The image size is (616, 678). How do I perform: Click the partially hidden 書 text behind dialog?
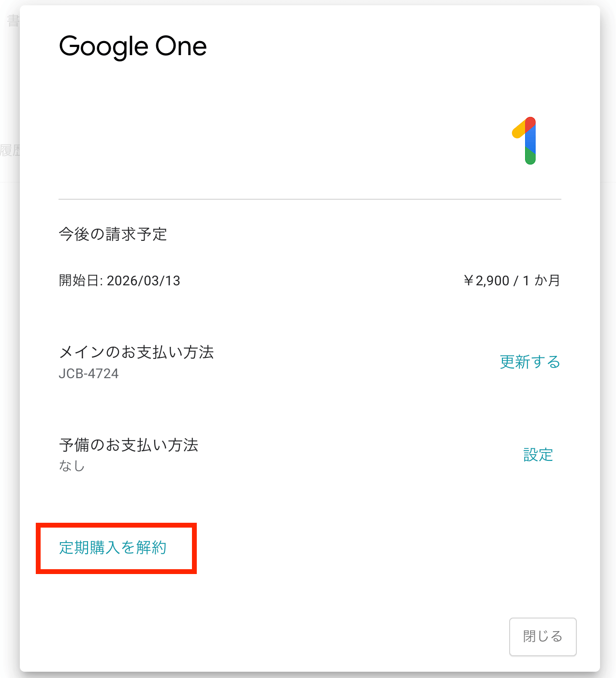pyautogui.click(x=13, y=21)
